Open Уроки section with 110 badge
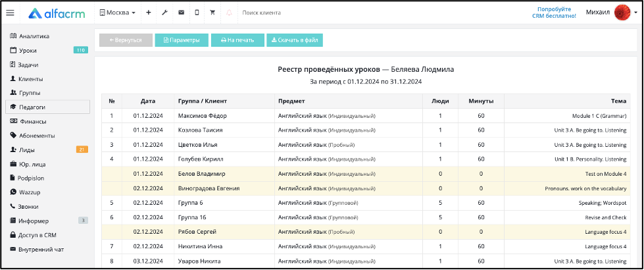 click(x=47, y=50)
